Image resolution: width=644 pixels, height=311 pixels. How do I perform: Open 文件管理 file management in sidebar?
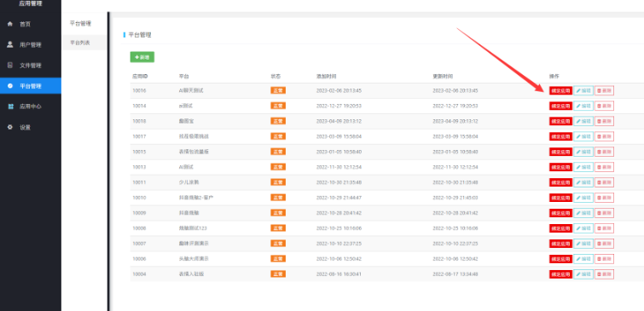tap(31, 66)
